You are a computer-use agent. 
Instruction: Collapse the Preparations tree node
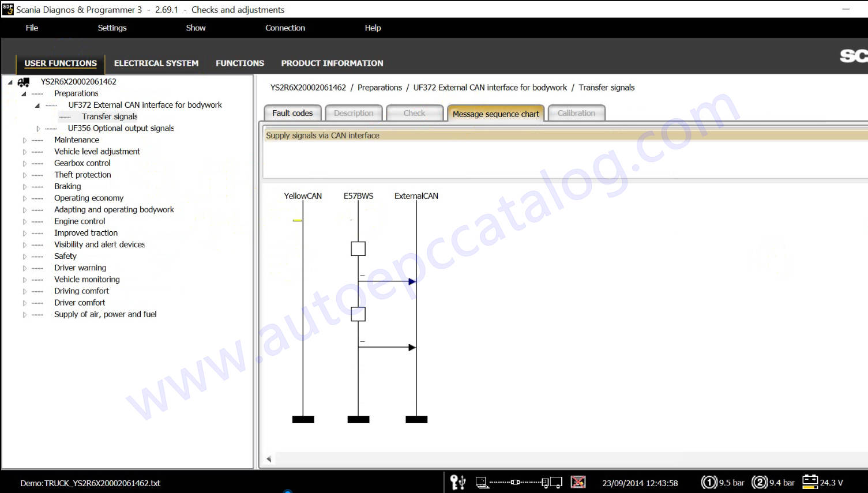click(24, 94)
